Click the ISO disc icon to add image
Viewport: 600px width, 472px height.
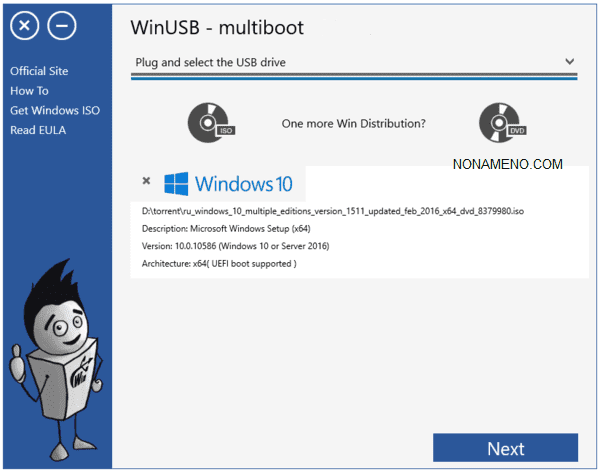[x=208, y=124]
